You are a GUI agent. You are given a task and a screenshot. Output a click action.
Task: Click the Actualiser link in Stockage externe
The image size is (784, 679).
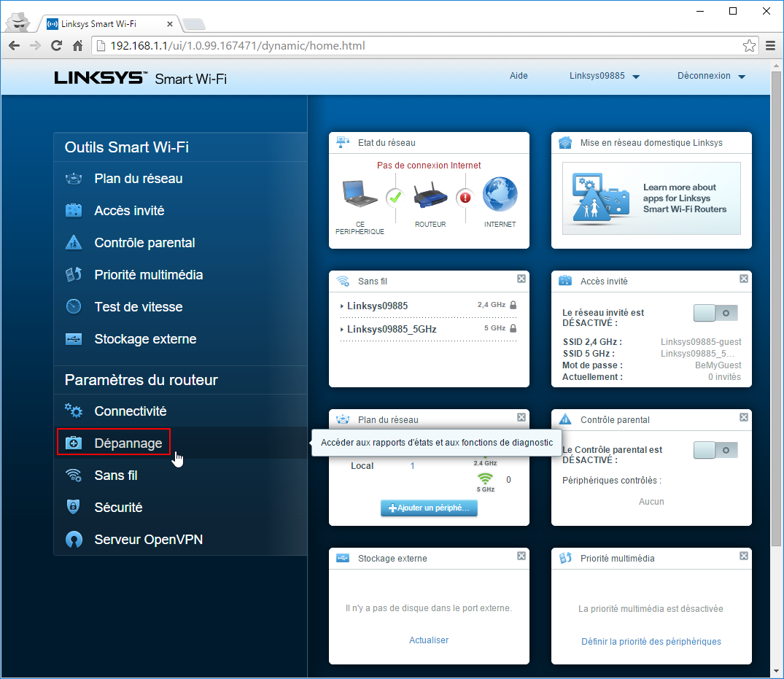(x=428, y=640)
